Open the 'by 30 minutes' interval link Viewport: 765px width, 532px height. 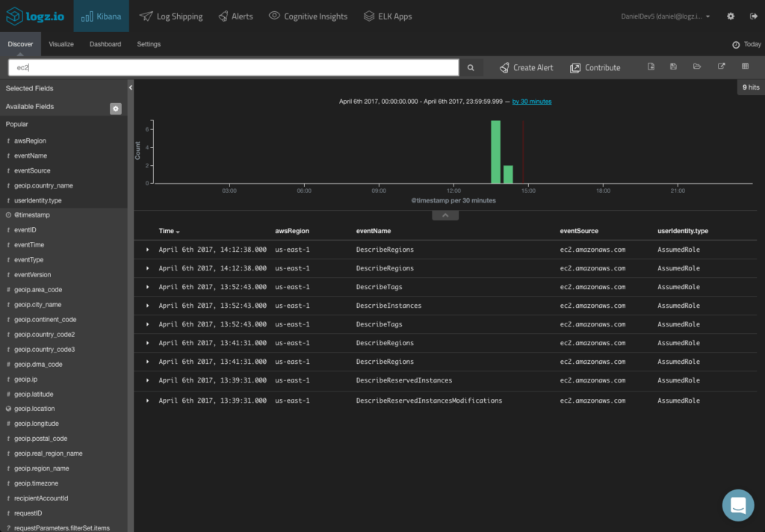coord(531,102)
